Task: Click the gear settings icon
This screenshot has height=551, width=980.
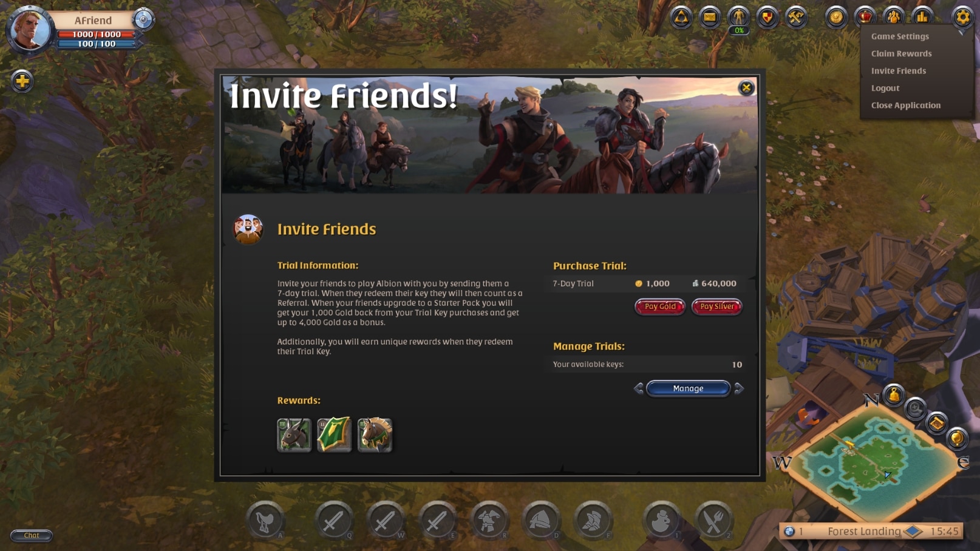Action: pyautogui.click(x=962, y=18)
